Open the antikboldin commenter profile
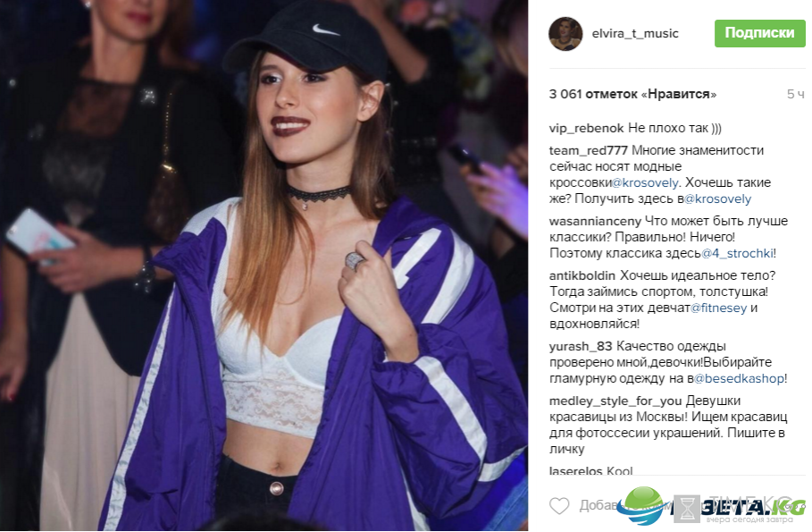 [582, 276]
